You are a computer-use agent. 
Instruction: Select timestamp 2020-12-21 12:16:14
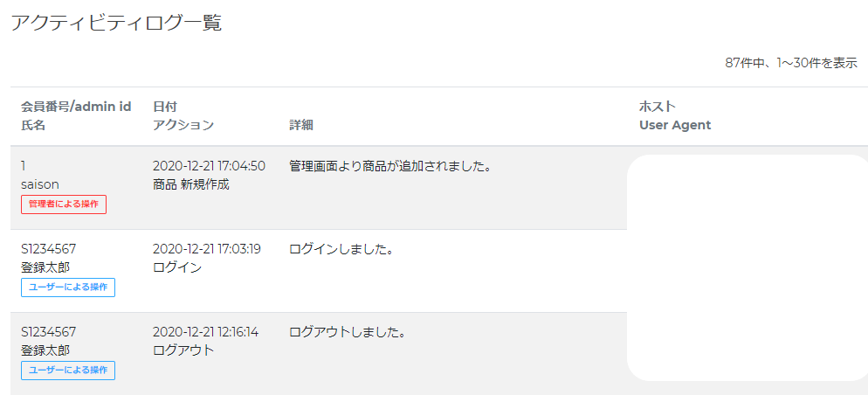coord(205,332)
